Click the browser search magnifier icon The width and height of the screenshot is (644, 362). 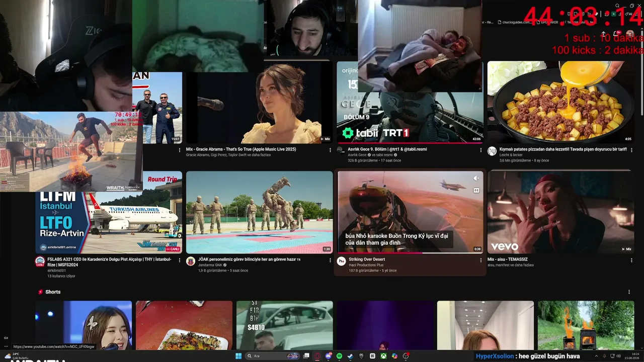(617, 6)
